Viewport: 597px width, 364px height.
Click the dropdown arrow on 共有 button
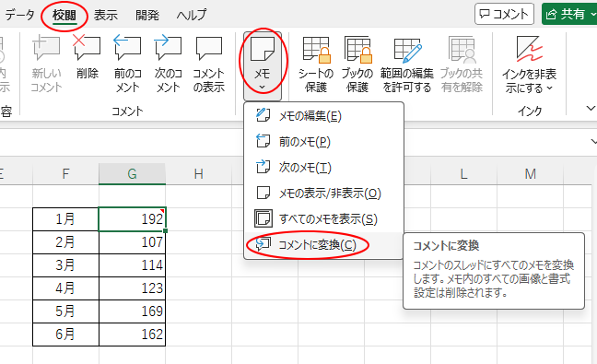pyautogui.click(x=592, y=14)
